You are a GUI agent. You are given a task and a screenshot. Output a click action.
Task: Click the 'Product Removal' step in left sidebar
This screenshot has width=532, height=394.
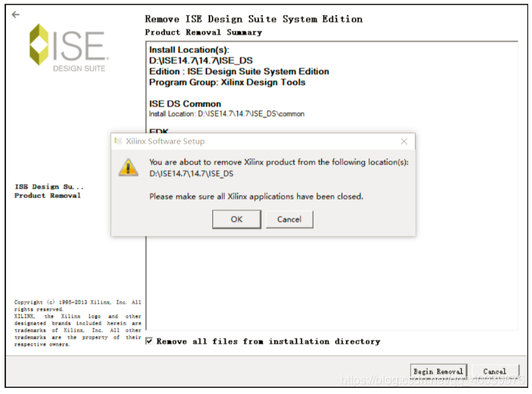48,196
